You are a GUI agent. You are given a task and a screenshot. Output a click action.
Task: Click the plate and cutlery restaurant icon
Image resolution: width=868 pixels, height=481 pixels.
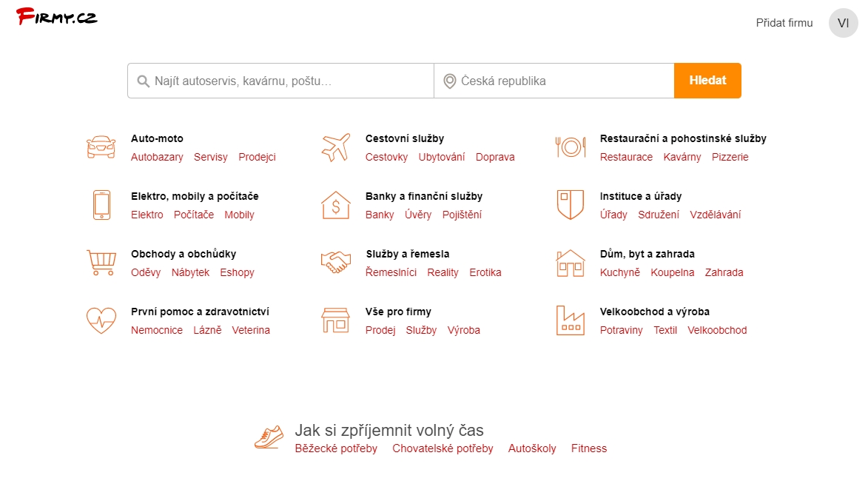pos(571,147)
